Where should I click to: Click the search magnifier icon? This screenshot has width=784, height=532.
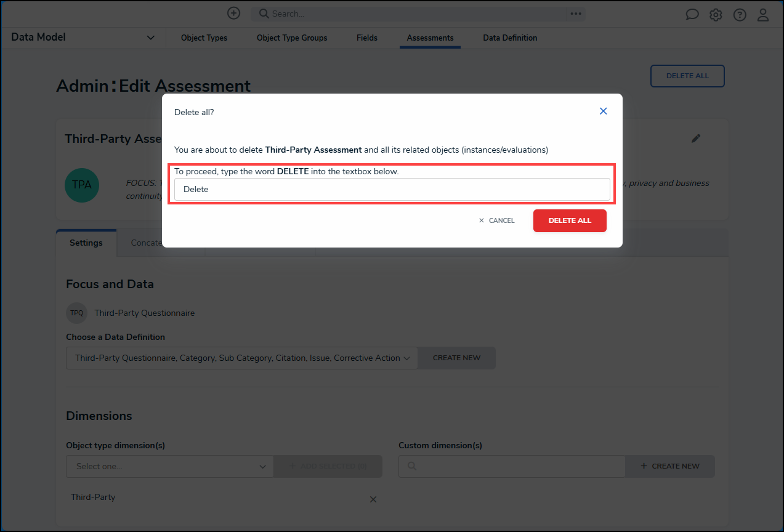click(x=263, y=14)
